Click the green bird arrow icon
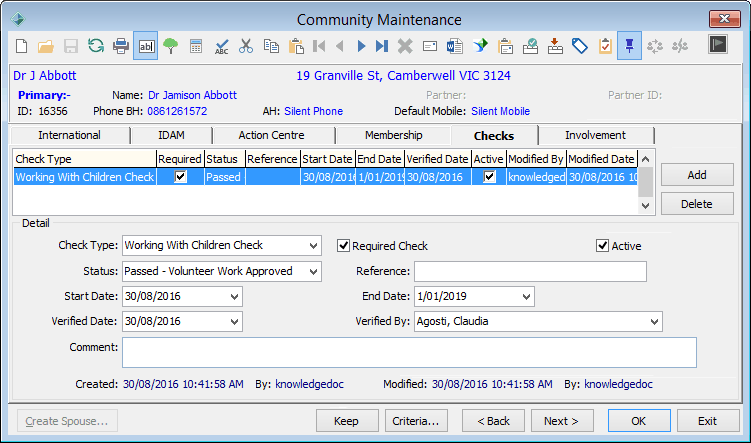751x443 pixels. click(x=480, y=46)
